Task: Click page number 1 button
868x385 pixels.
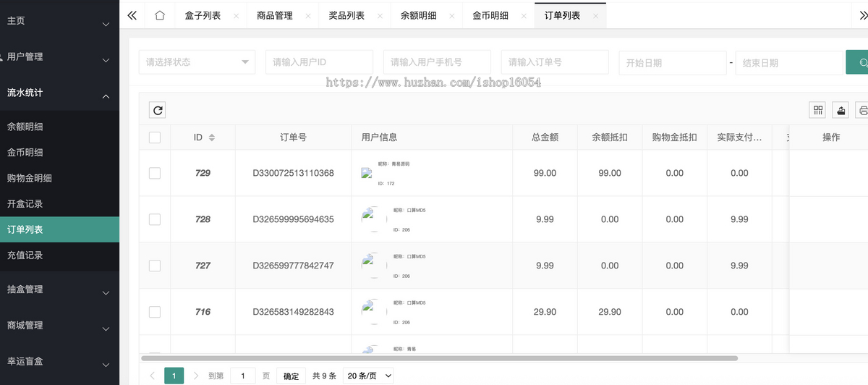Action: point(174,376)
